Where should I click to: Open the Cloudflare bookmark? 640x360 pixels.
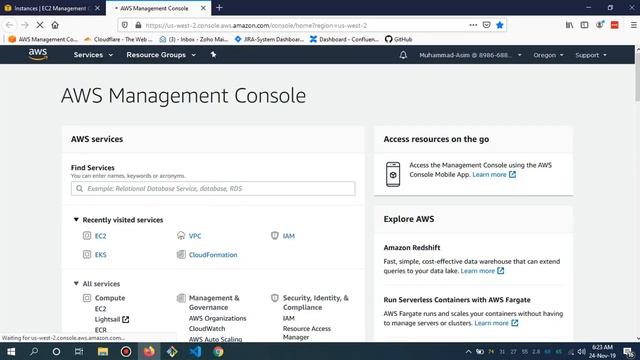[118, 39]
